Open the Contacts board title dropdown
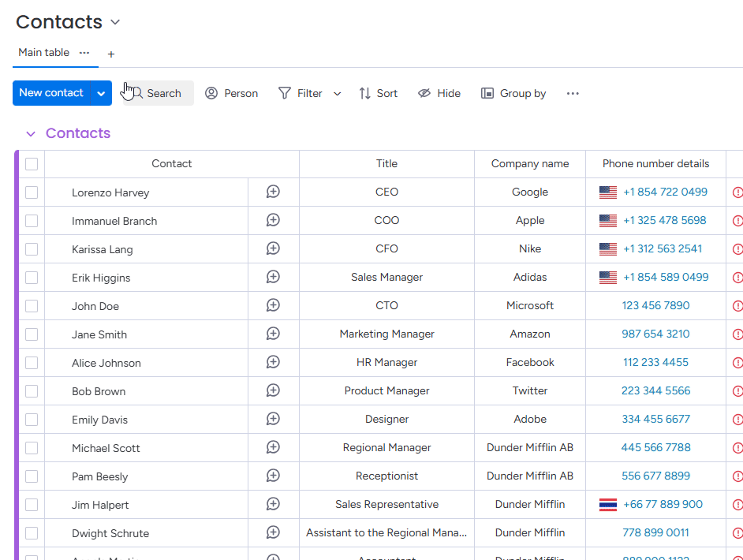 pos(114,22)
